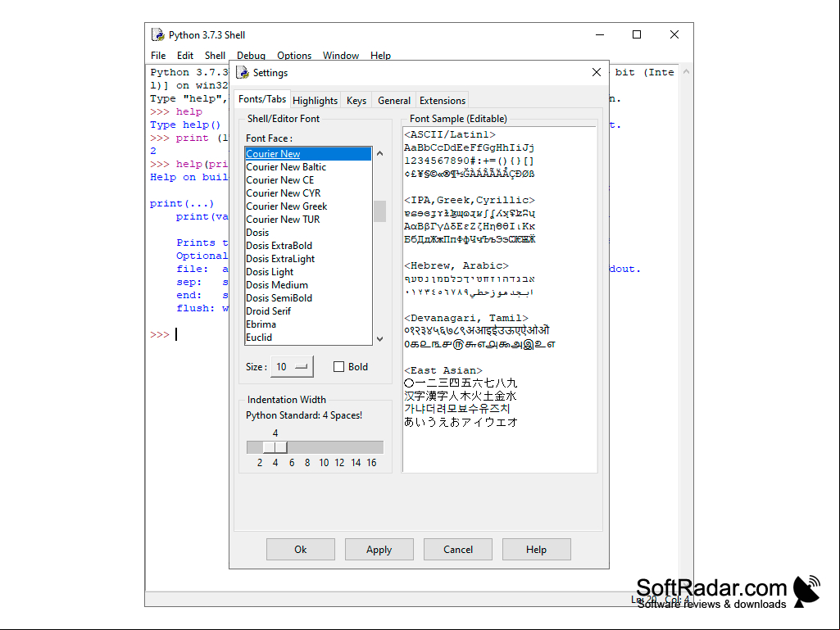Click the Shell window scrollbar up arrow
The width and height of the screenshot is (840, 630).
686,72
